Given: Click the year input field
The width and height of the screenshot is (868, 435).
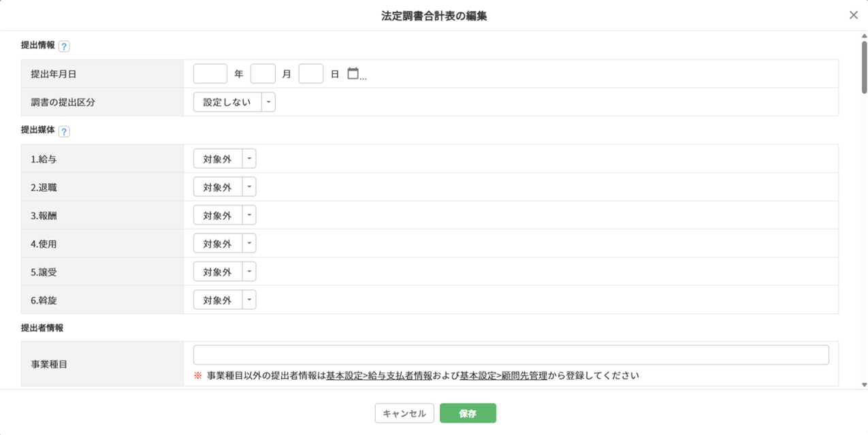Looking at the screenshot, I should pos(210,74).
